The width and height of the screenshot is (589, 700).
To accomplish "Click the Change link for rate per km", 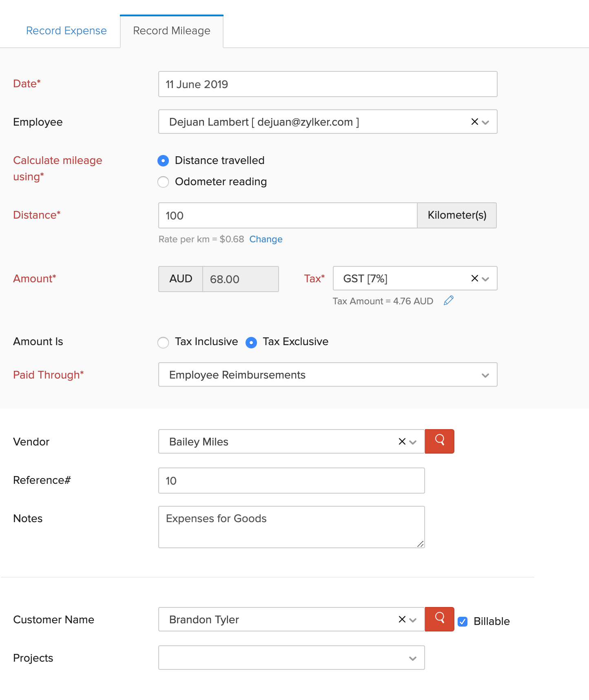I will [x=266, y=239].
